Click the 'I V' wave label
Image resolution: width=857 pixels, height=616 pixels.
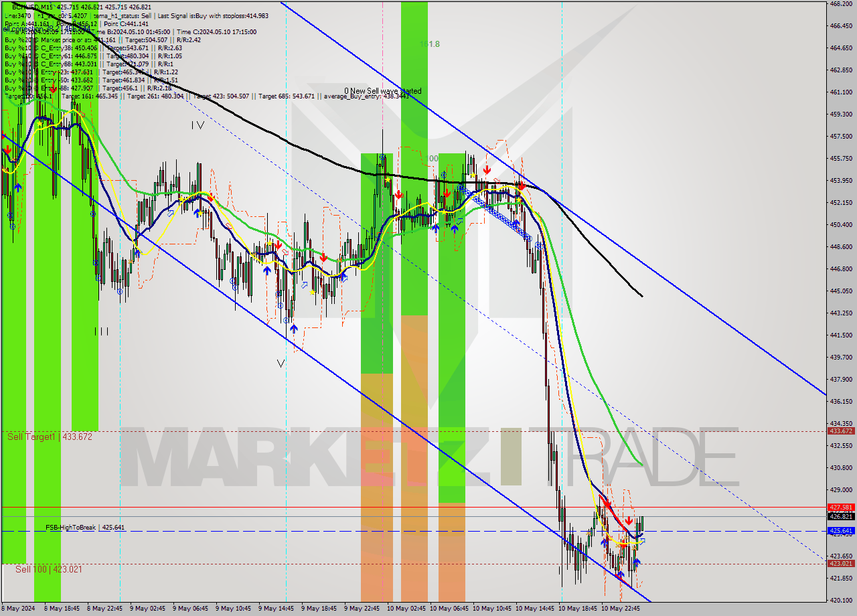[197, 125]
